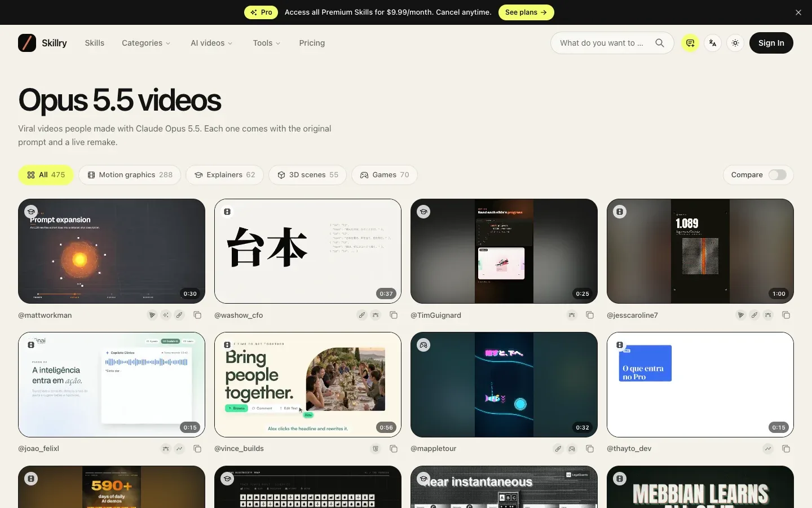Viewport: 812px width, 508px height.
Task: Open the Tools dropdown menu
Action: pyautogui.click(x=266, y=43)
